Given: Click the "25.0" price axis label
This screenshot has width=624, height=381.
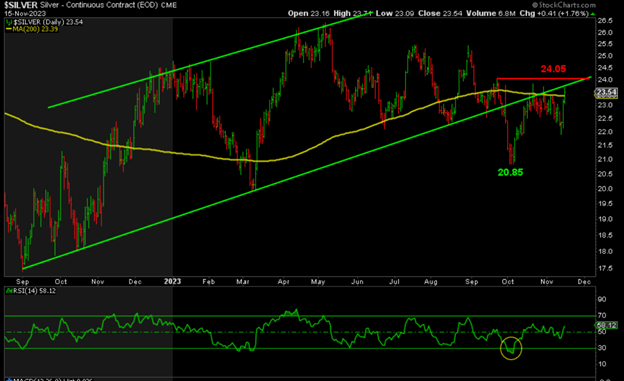Looking at the screenshot, I should pos(605,56).
